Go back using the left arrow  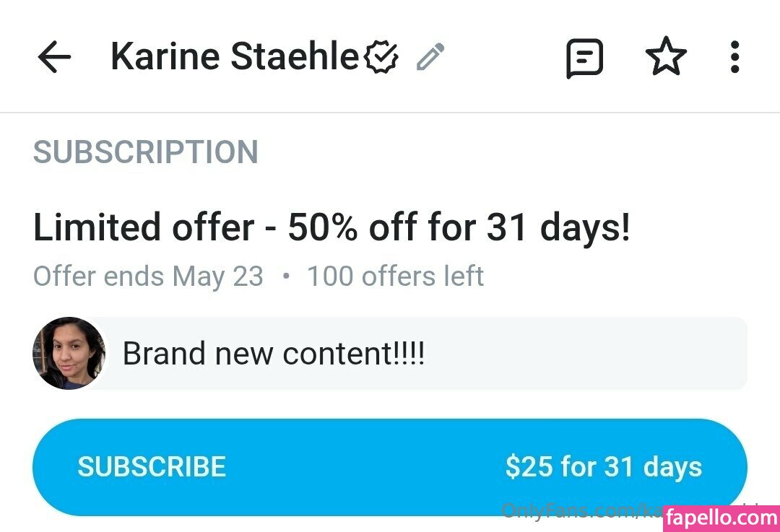54,57
